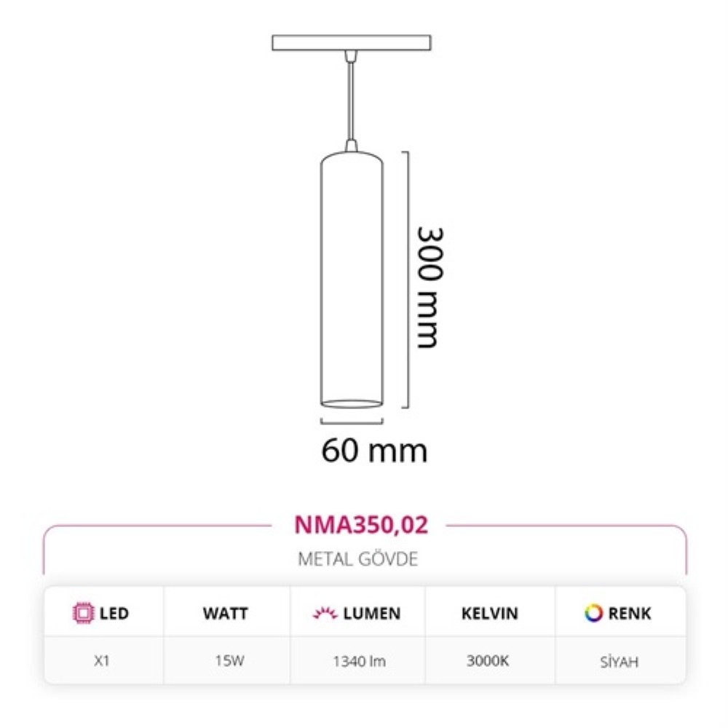The width and height of the screenshot is (728, 728).
Task: Select the X1 LED value cell
Action: (102, 660)
